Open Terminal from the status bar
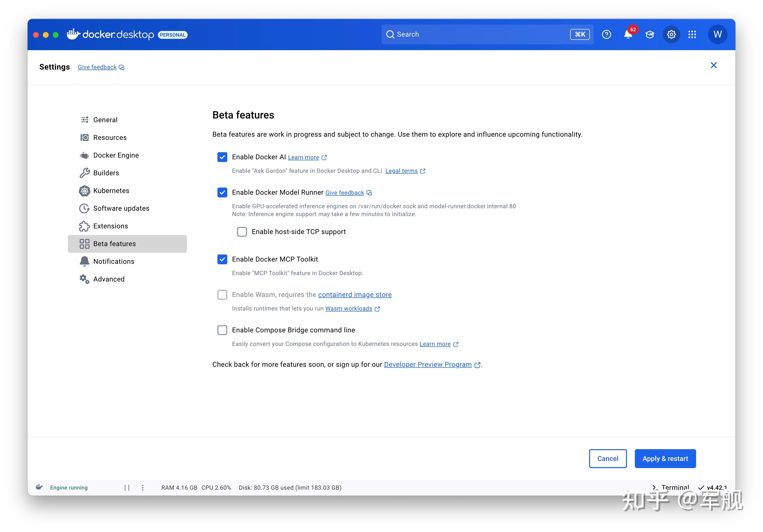 click(x=671, y=488)
